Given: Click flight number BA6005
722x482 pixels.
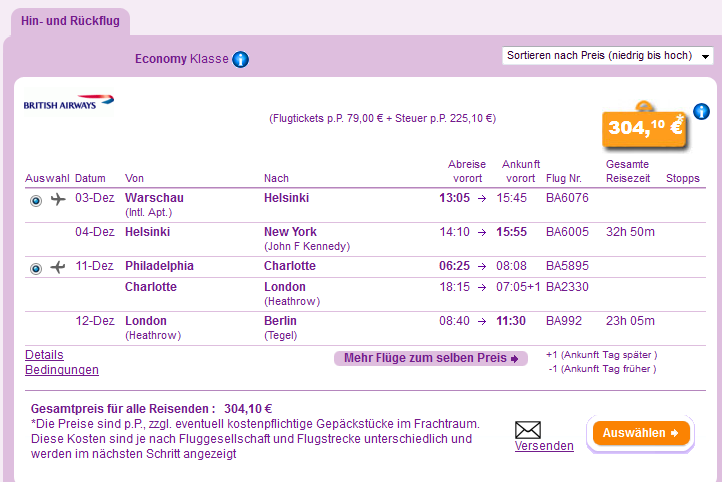Looking at the screenshot, I should click(567, 232).
